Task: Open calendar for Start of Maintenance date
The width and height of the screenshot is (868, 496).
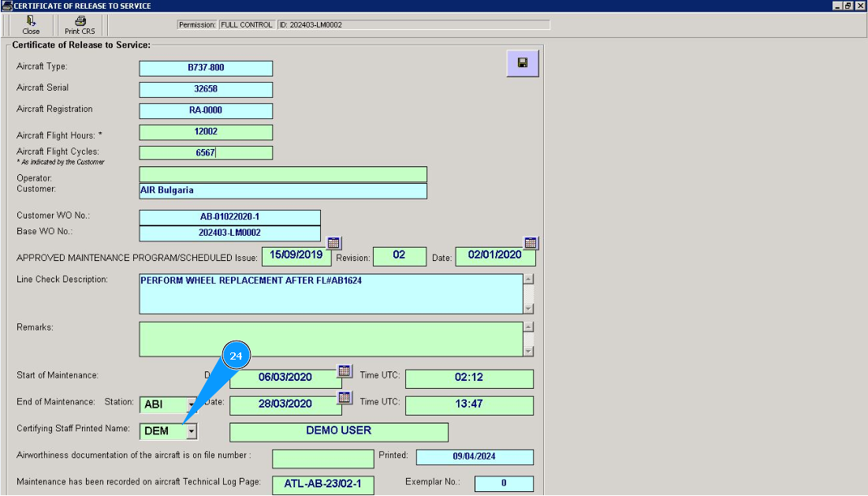Action: (x=345, y=371)
